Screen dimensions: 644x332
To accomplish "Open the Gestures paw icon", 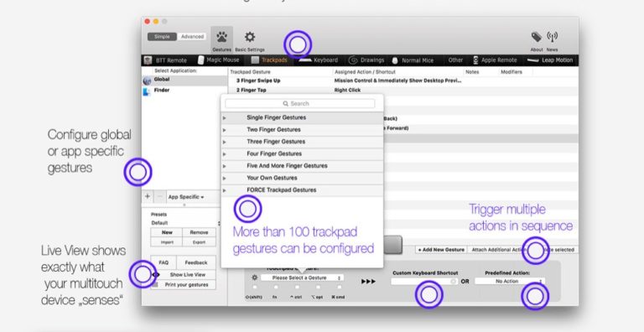I will click(221, 38).
